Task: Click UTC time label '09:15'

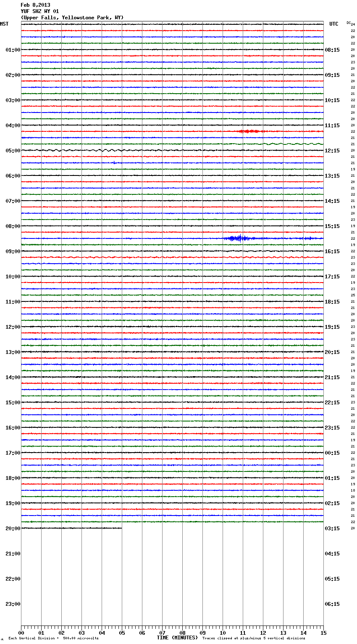Action: [332, 75]
